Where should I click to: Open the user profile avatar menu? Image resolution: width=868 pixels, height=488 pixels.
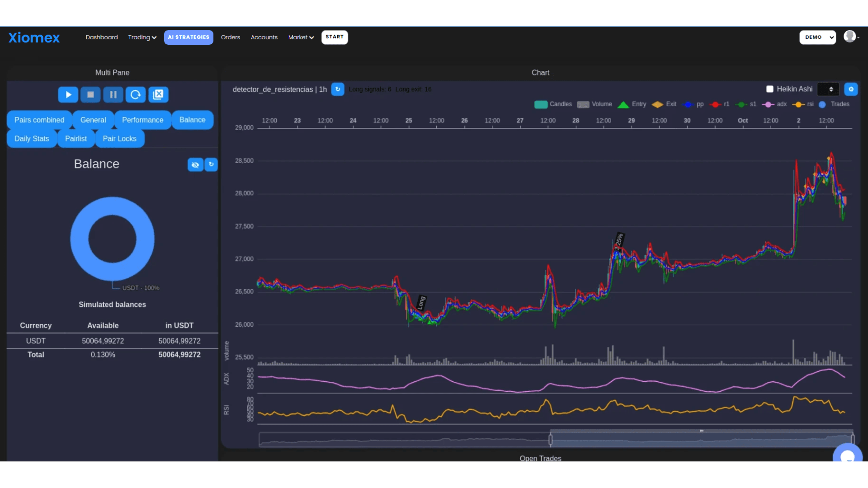(x=850, y=36)
